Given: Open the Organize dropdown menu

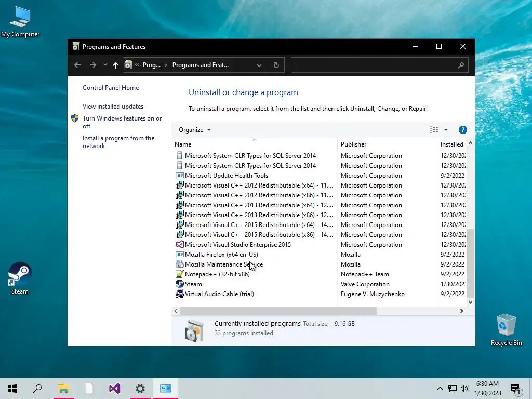Looking at the screenshot, I should [x=195, y=130].
